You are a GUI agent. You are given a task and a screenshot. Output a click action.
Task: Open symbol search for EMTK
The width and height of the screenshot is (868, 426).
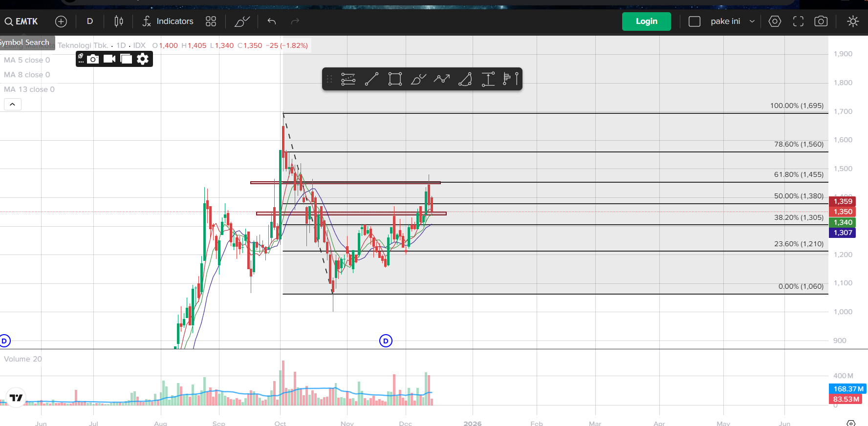[x=21, y=21]
